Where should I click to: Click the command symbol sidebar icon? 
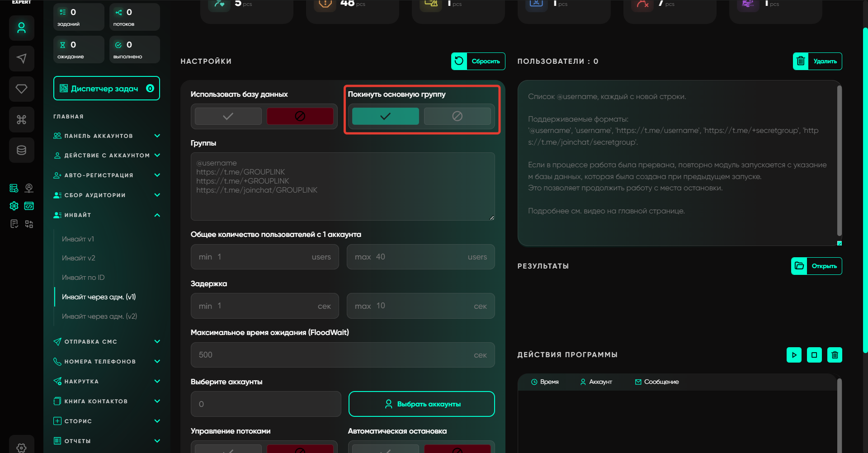[x=21, y=119]
